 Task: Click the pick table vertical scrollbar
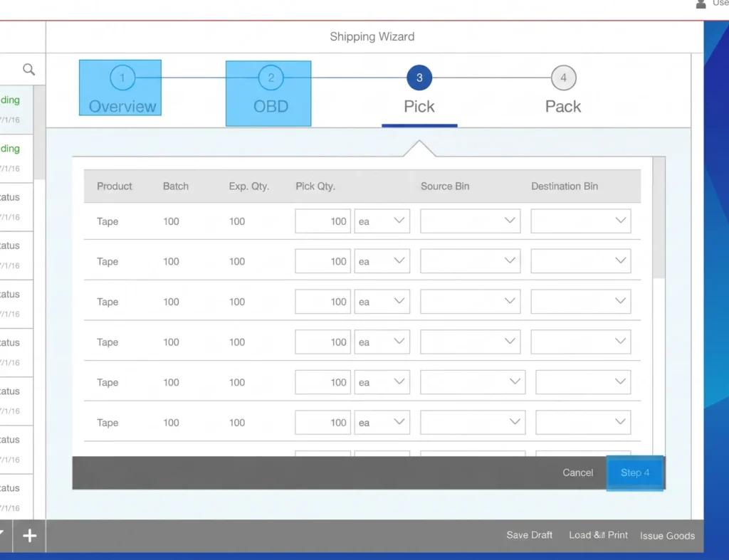coord(659,218)
